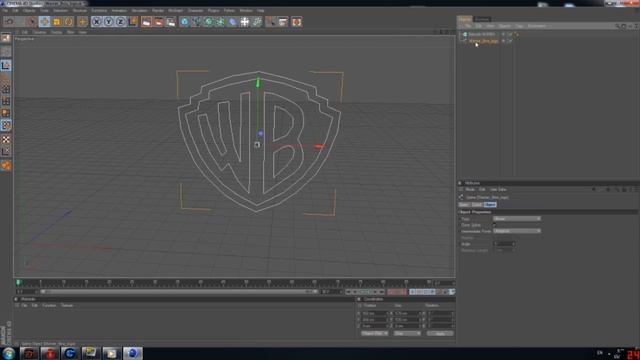Screen dimensions: 640x360
Task: Click the green timeline playhead marker
Action: coord(18,282)
